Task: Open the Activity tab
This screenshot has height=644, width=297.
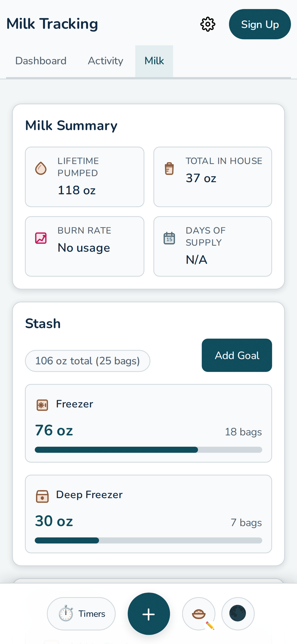Action: tap(105, 61)
